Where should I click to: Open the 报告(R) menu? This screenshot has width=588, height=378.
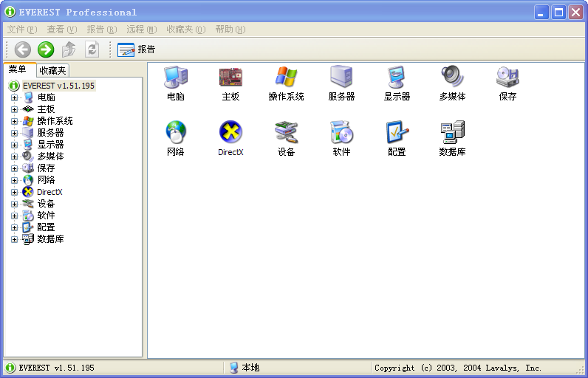pos(102,30)
